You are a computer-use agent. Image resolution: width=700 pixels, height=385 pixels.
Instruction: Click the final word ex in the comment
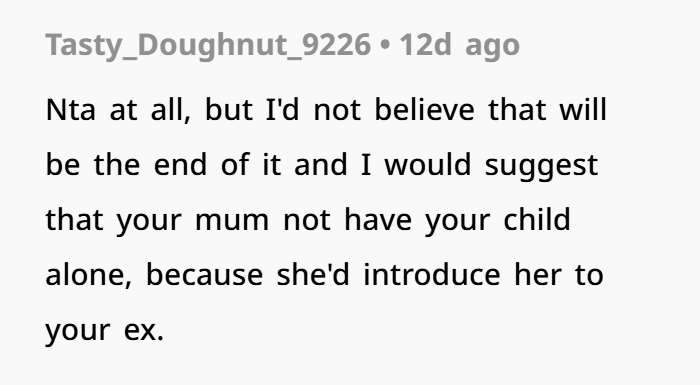tap(143, 331)
